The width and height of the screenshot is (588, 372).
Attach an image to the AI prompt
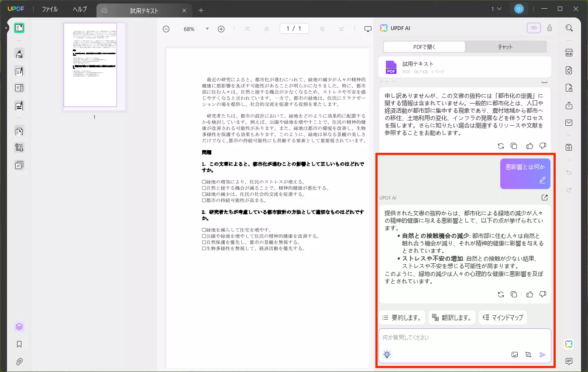(x=515, y=355)
